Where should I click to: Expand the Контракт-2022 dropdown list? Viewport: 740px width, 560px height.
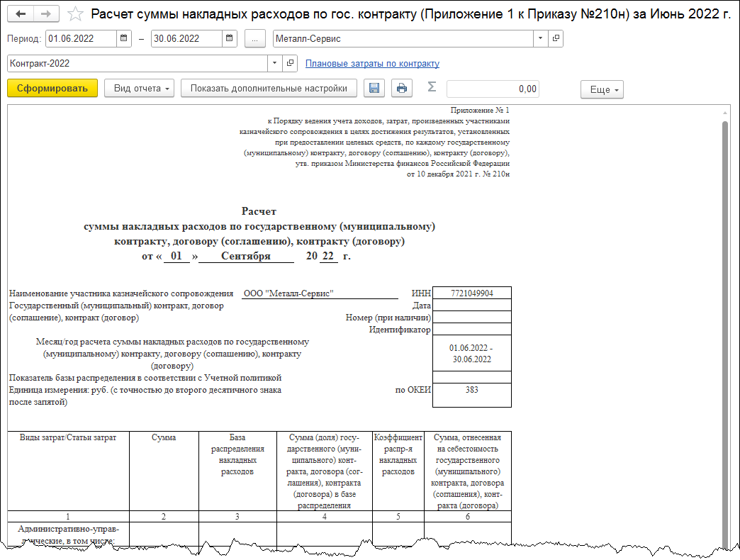point(275,63)
